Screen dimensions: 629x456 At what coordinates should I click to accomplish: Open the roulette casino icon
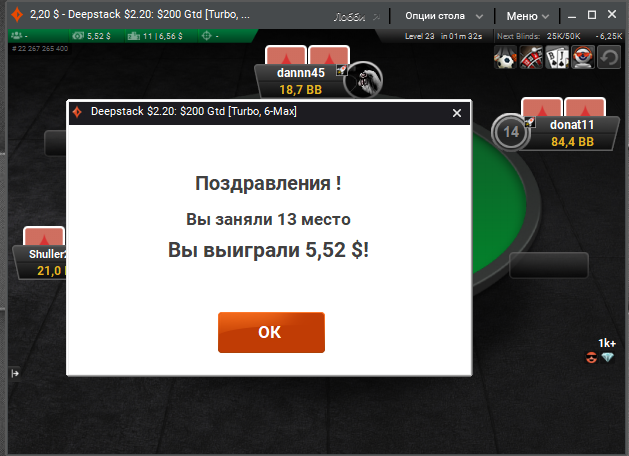pos(531,57)
